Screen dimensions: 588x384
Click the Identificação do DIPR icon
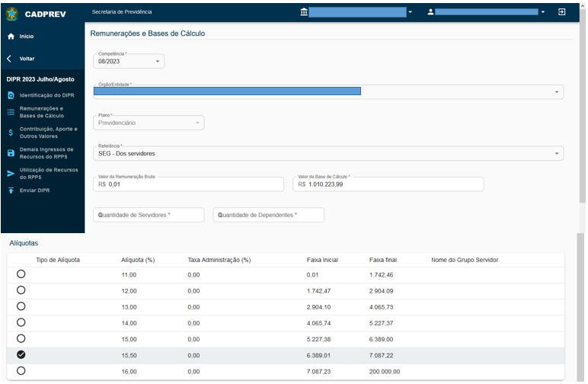pyautogui.click(x=11, y=95)
